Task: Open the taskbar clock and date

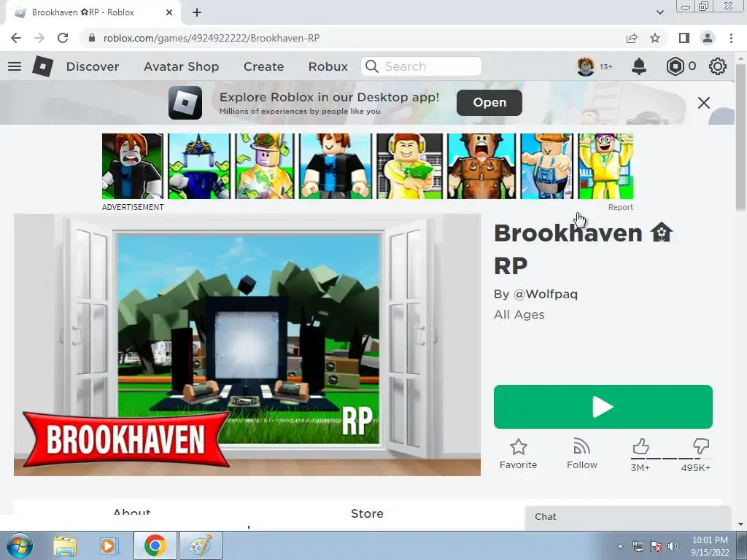Action: tap(710, 546)
